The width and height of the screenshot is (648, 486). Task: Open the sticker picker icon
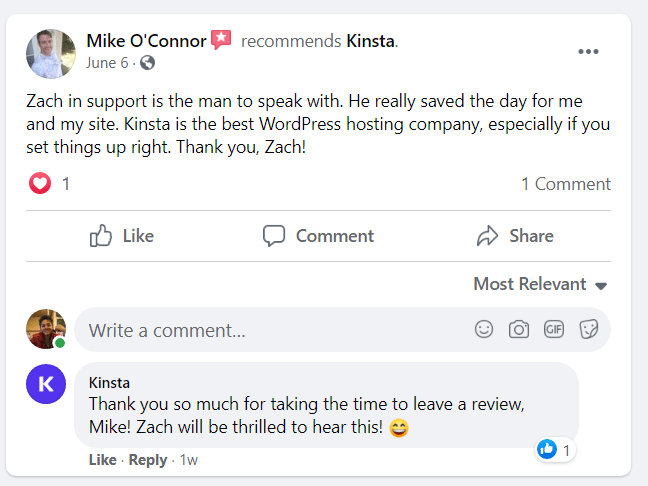coord(588,329)
